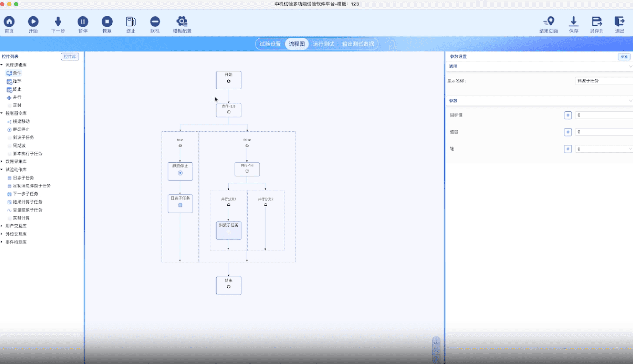Switch to the 运行测试 tab

[323, 44]
